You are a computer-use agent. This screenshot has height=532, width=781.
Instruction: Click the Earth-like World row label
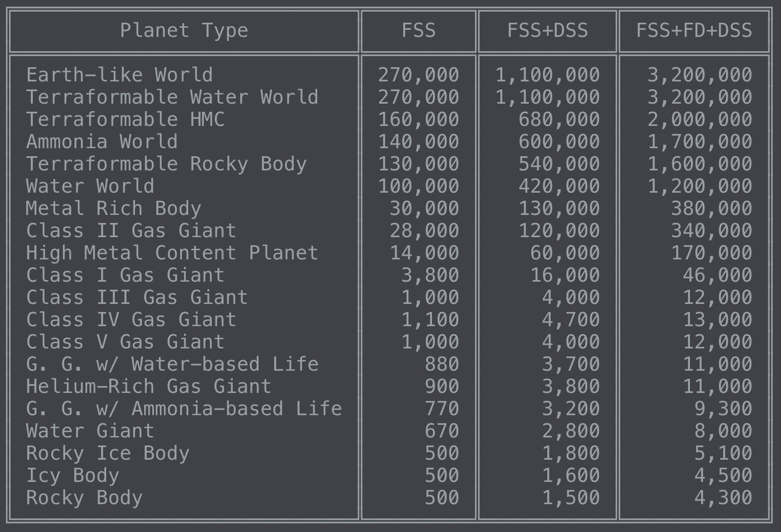[119, 75]
